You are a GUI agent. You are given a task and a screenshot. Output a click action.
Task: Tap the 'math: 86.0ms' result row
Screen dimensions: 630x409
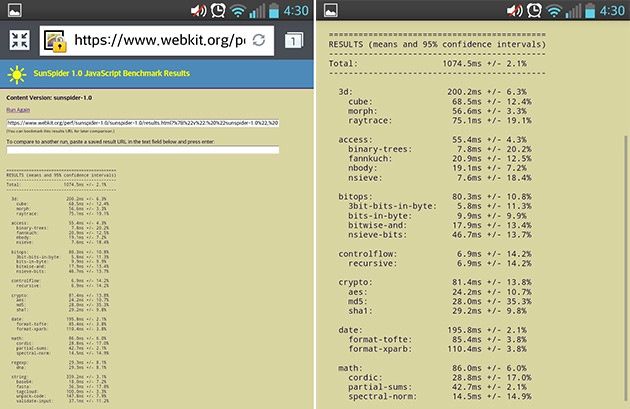[x=432, y=368]
